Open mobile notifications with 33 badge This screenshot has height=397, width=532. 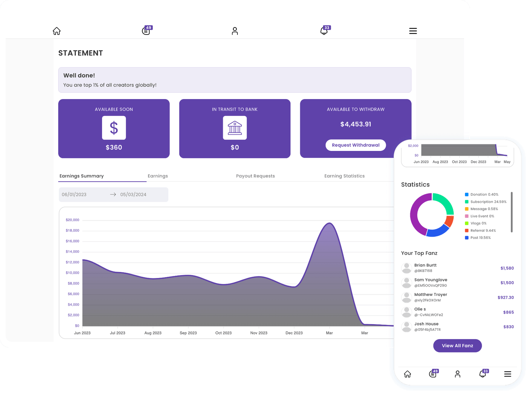482,374
